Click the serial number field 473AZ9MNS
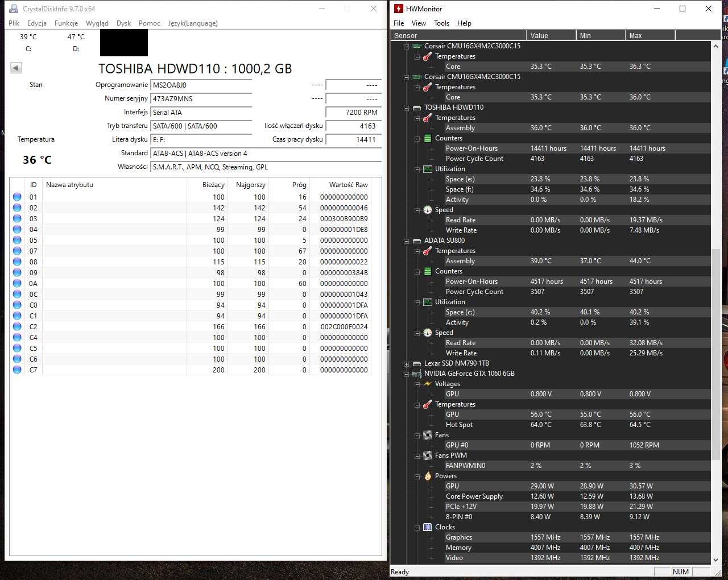The height and width of the screenshot is (580, 728). click(201, 99)
